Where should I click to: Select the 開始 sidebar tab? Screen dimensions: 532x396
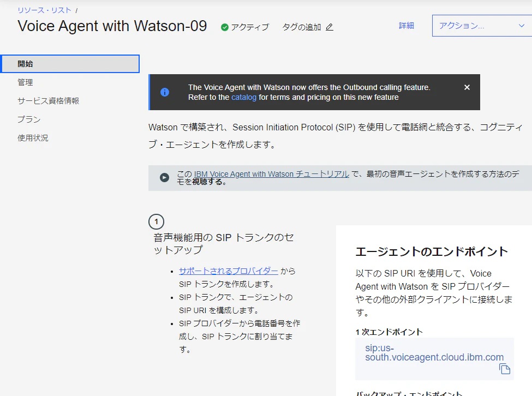click(70, 64)
